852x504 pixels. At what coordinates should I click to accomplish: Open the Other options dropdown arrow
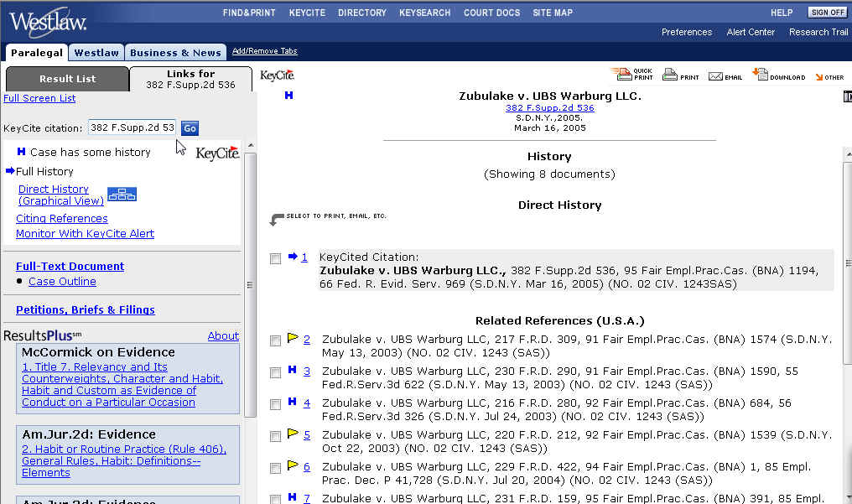coord(818,77)
